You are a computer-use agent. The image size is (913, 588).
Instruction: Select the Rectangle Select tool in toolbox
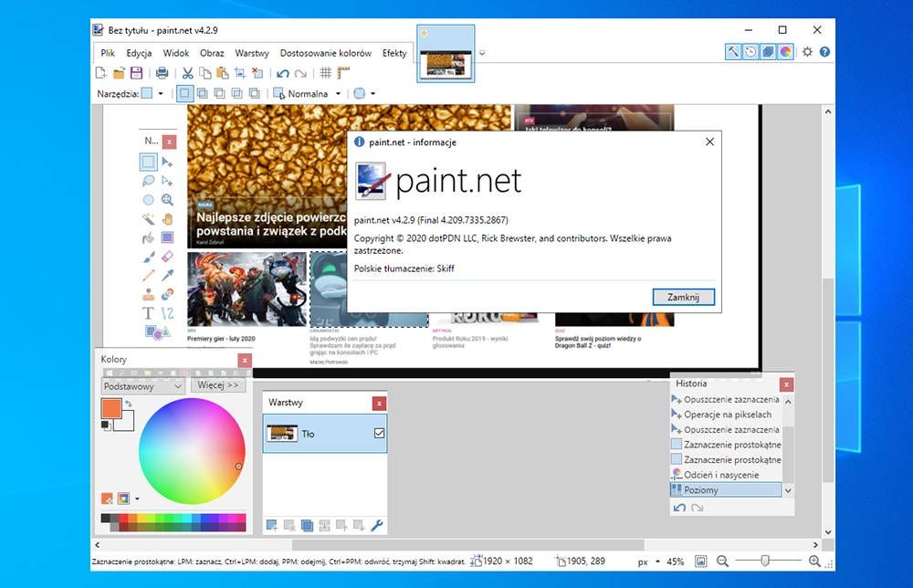coord(149,162)
